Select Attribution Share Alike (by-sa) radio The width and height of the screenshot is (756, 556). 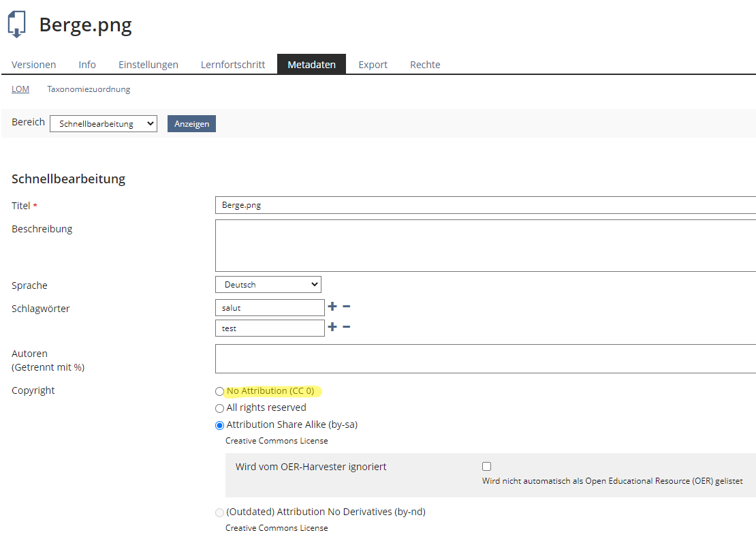click(219, 425)
